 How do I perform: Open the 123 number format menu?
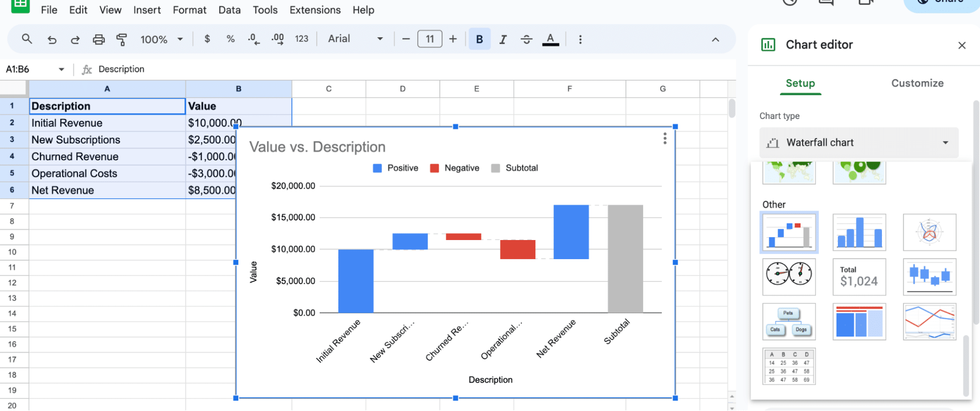pyautogui.click(x=302, y=39)
